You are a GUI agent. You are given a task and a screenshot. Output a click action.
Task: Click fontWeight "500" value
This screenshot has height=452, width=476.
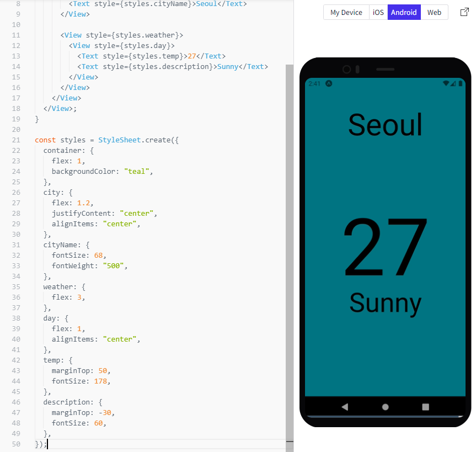[x=113, y=266]
